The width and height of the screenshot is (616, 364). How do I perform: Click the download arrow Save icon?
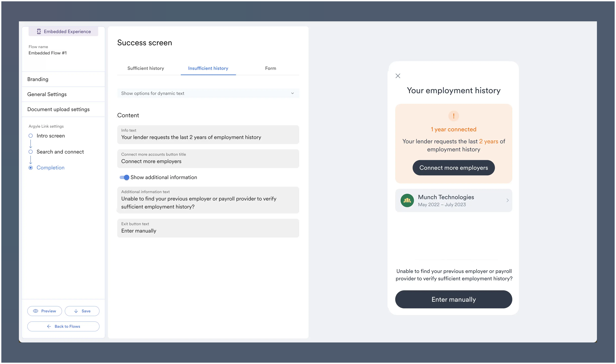[x=76, y=311]
